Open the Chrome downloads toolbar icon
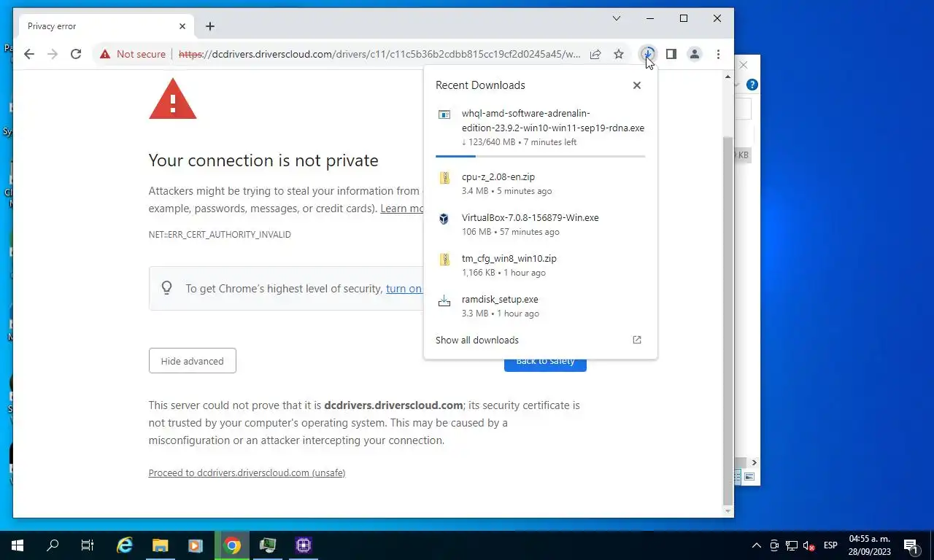Image resolution: width=934 pixels, height=560 pixels. [x=647, y=54]
